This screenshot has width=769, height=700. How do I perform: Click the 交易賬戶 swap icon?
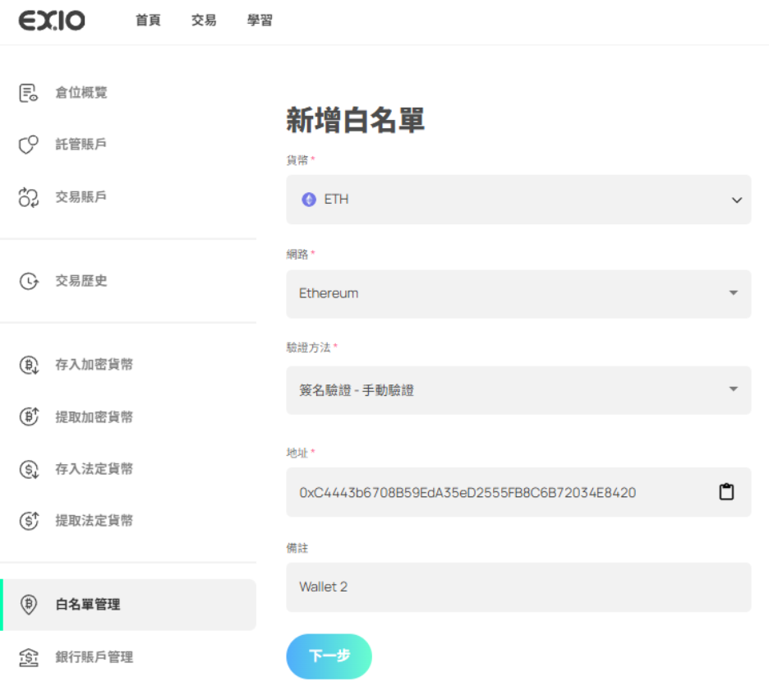coord(29,197)
